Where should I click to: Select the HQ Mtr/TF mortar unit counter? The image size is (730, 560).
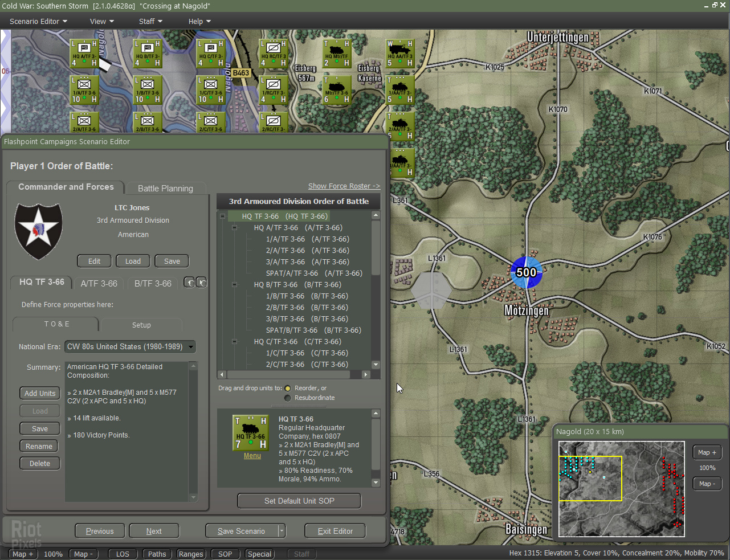click(x=337, y=54)
